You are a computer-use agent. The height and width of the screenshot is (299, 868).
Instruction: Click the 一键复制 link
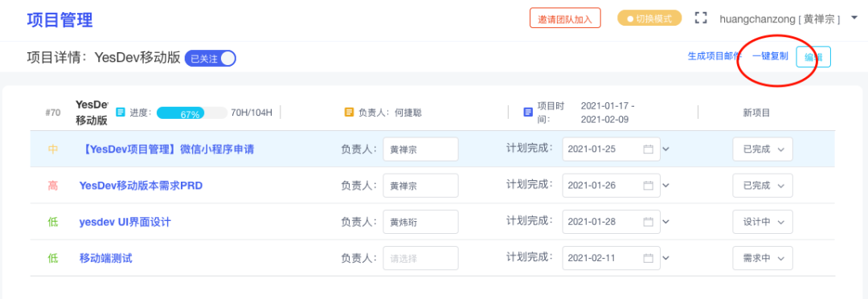pyautogui.click(x=770, y=56)
